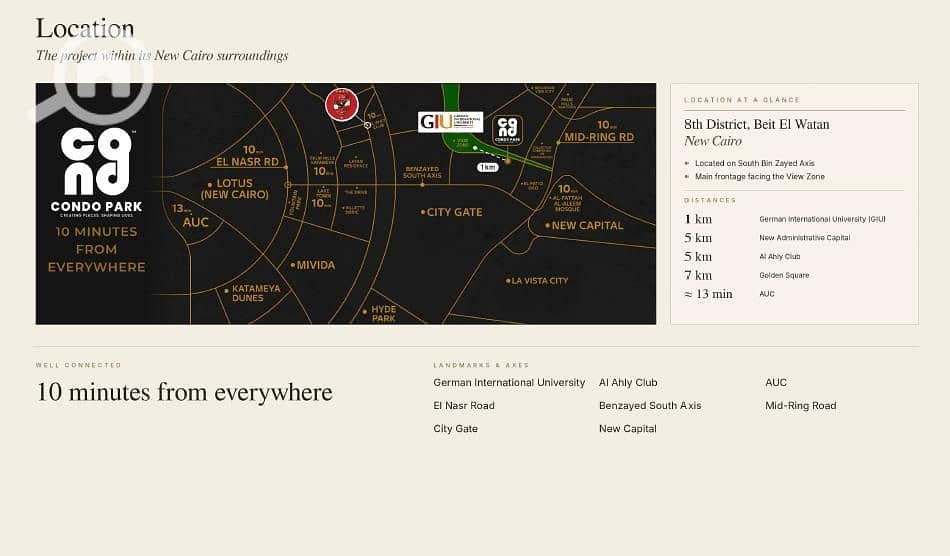Click Benzayed South Axis in landmarks list
The image size is (950, 556).
[650, 406]
